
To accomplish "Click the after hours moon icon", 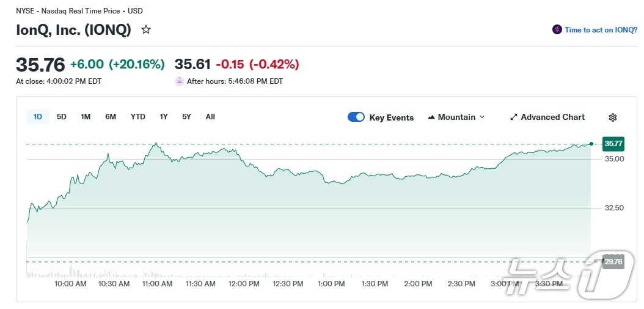I will coord(180,81).
